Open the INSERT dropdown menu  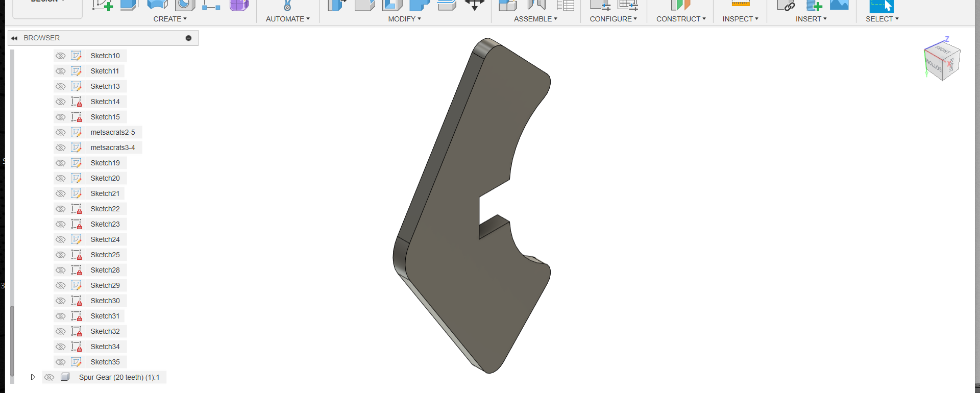(811, 19)
